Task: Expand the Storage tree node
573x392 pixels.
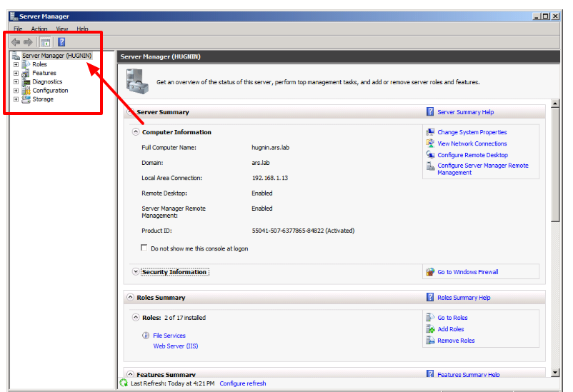Action: coord(16,99)
